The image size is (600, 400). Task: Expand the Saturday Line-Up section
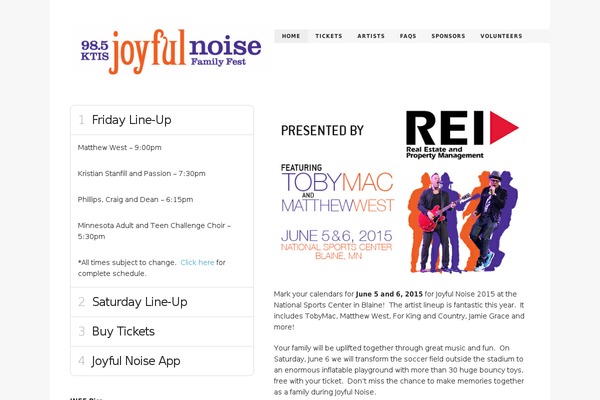pyautogui.click(x=162, y=302)
